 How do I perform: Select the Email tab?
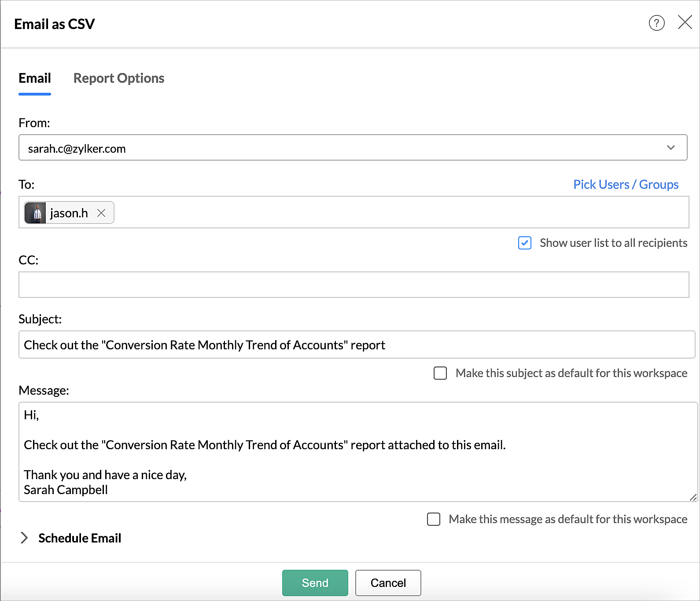[x=35, y=78]
